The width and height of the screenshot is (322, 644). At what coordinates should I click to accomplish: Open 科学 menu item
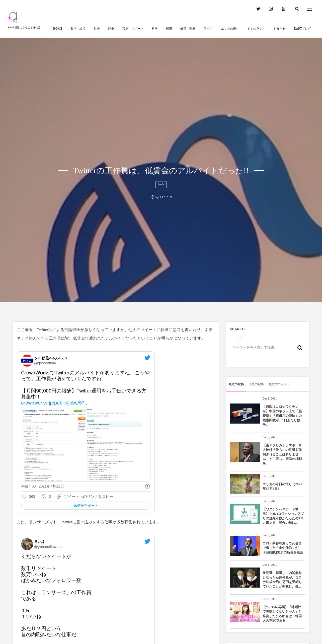155,29
